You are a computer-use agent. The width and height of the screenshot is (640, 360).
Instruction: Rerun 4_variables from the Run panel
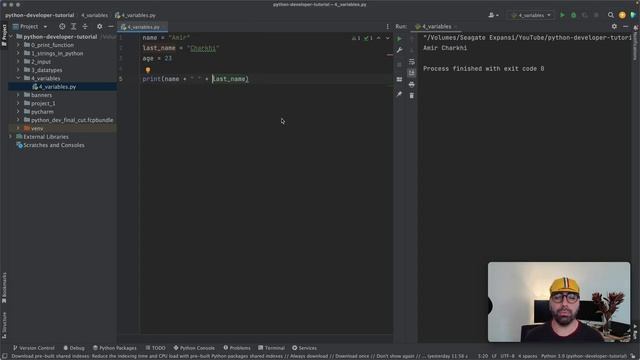pos(399,39)
